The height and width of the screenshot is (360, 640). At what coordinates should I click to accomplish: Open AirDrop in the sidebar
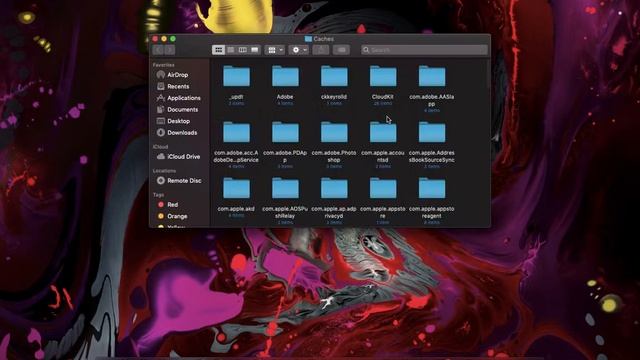[x=178, y=75]
